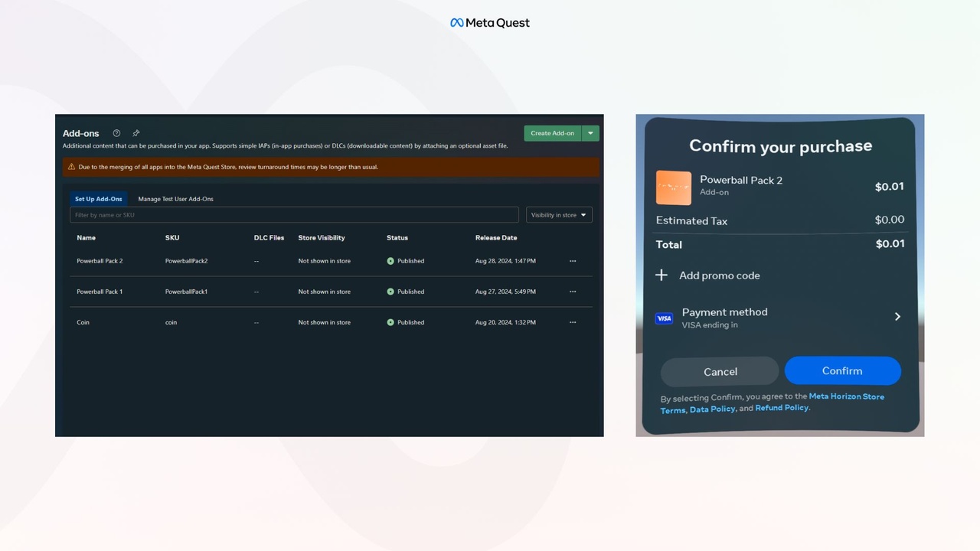Click the Create Add-on button
The height and width of the screenshot is (551, 980).
[x=552, y=133]
